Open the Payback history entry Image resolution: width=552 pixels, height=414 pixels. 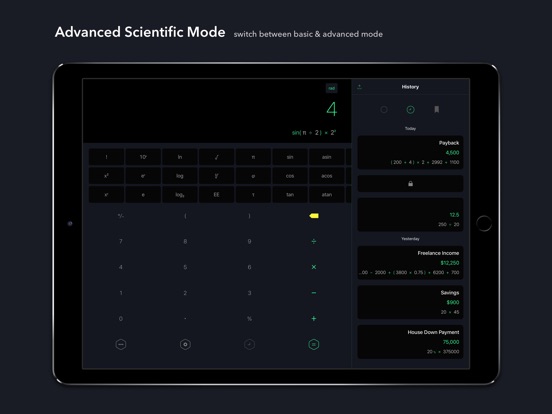(x=410, y=152)
